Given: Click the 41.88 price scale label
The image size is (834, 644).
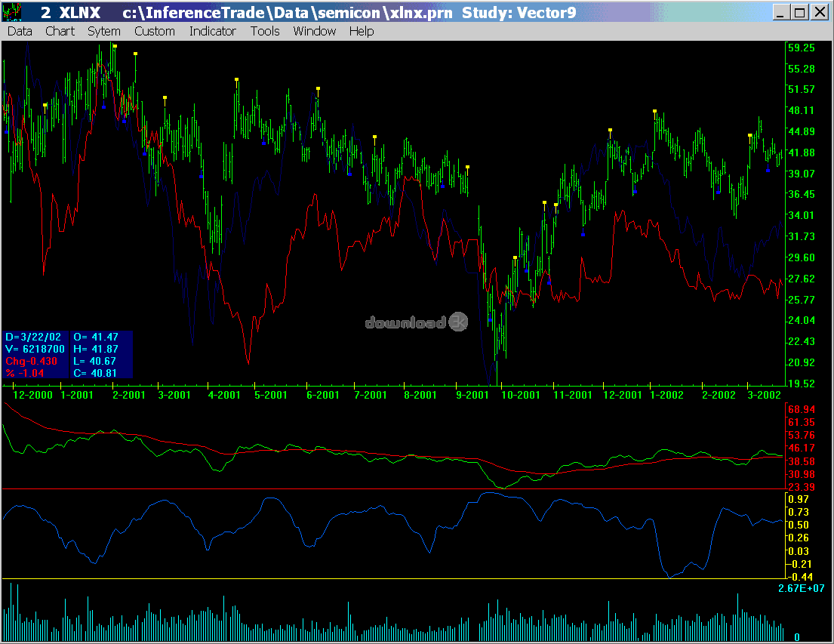Looking at the screenshot, I should (802, 153).
